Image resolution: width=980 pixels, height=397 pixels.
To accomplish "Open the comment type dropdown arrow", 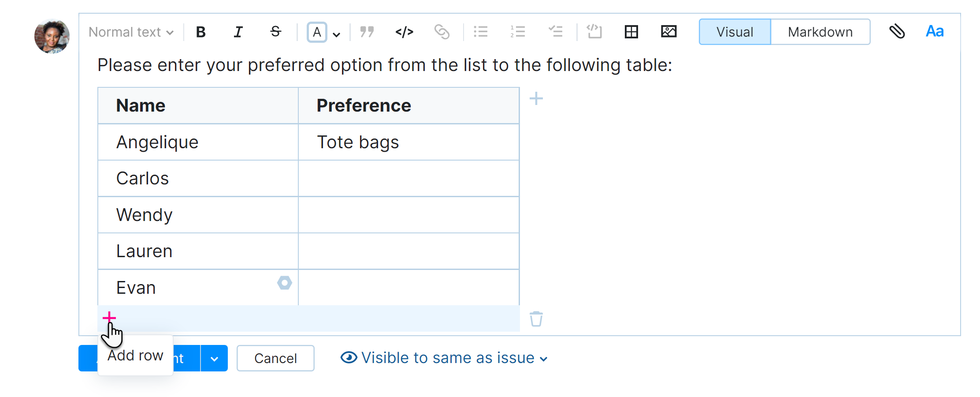I will (215, 358).
